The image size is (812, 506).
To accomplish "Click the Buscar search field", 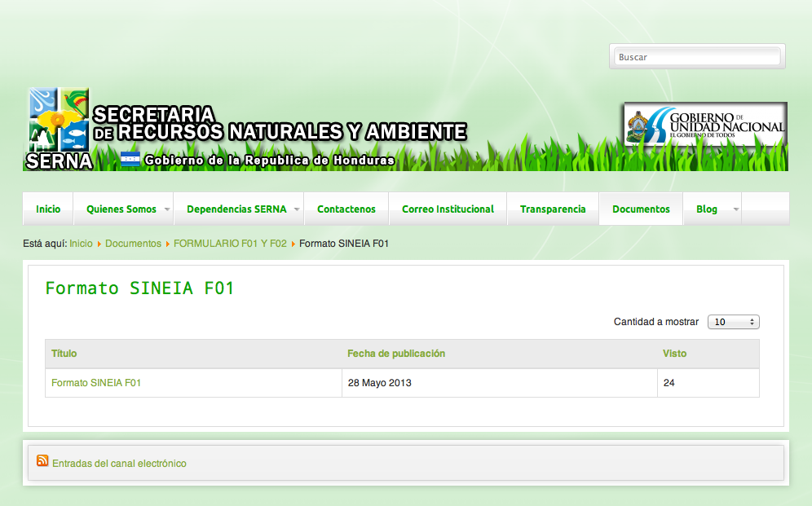I will point(697,57).
